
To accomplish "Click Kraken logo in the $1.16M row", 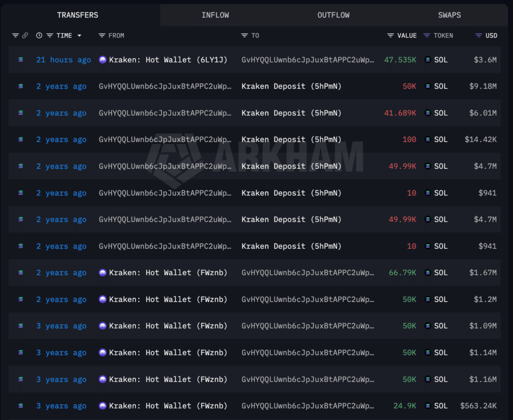I will (102, 379).
